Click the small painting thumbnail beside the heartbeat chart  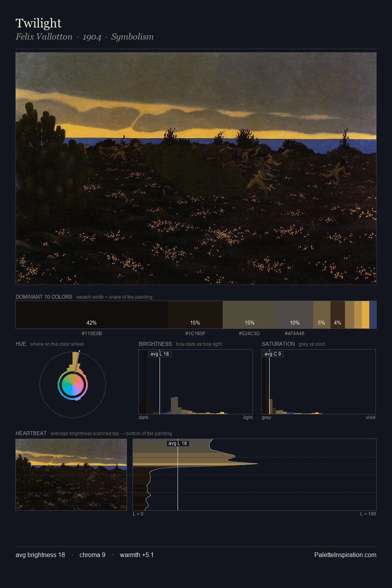(x=71, y=474)
